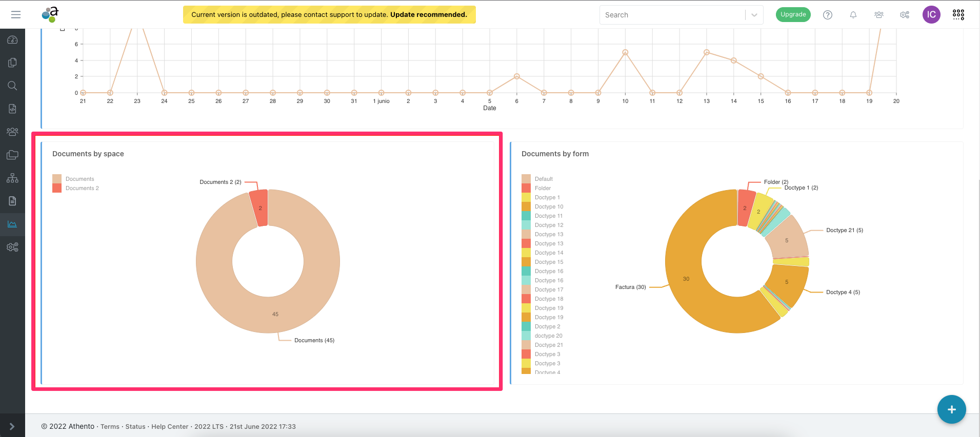Toggle the Documents 2 legend entry

point(82,188)
